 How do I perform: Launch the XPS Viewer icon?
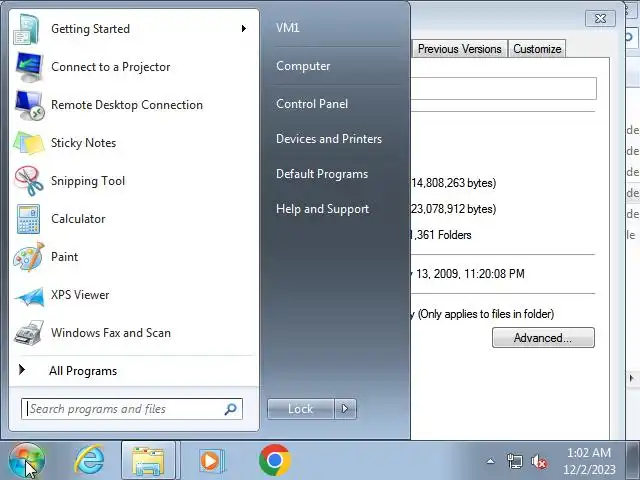point(29,296)
